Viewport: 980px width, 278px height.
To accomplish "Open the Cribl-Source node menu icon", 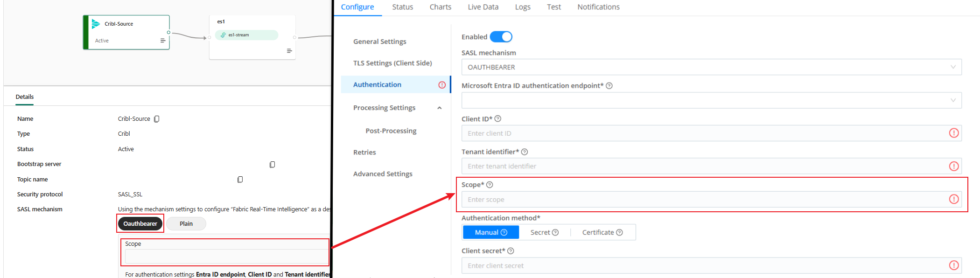I will click(163, 41).
